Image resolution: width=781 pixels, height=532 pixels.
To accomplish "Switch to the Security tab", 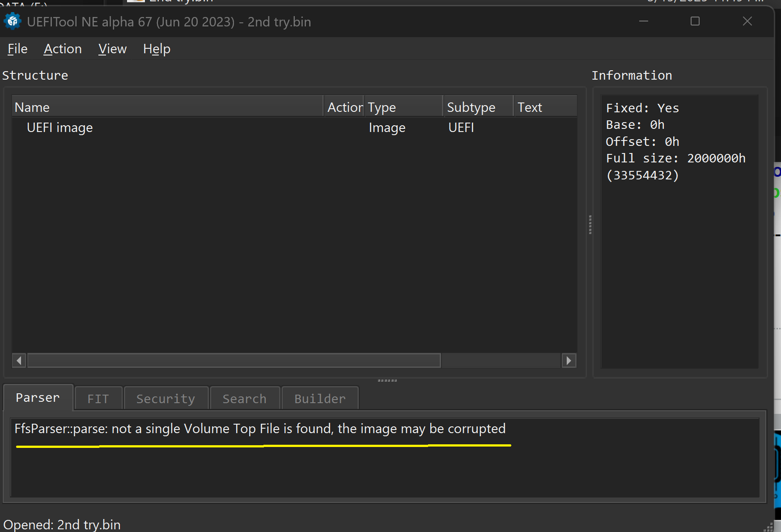I will (x=166, y=399).
